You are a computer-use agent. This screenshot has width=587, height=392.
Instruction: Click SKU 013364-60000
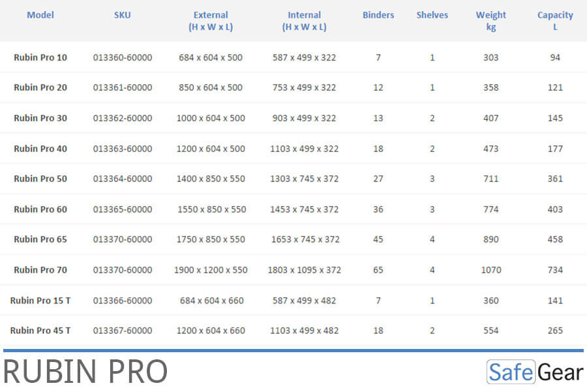pyautogui.click(x=123, y=179)
